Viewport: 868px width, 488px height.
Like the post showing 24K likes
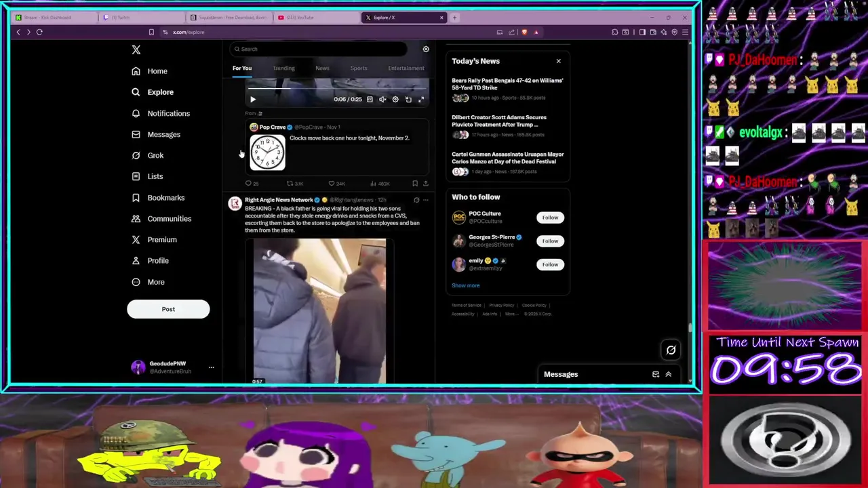pyautogui.click(x=336, y=184)
